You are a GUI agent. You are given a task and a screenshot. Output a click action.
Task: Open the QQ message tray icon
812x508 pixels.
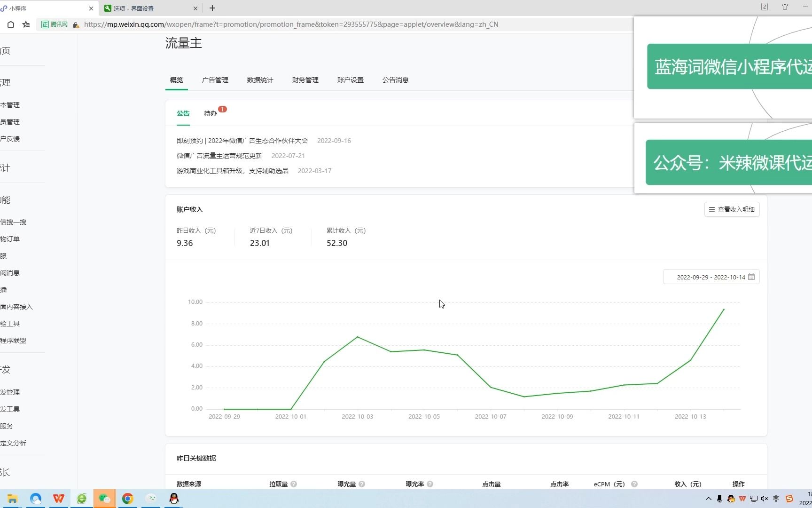click(731, 499)
